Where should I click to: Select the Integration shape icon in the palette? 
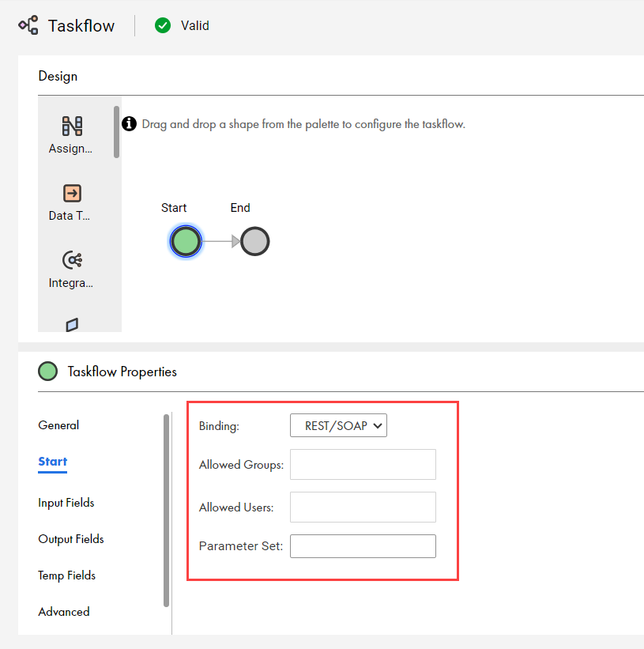[72, 260]
